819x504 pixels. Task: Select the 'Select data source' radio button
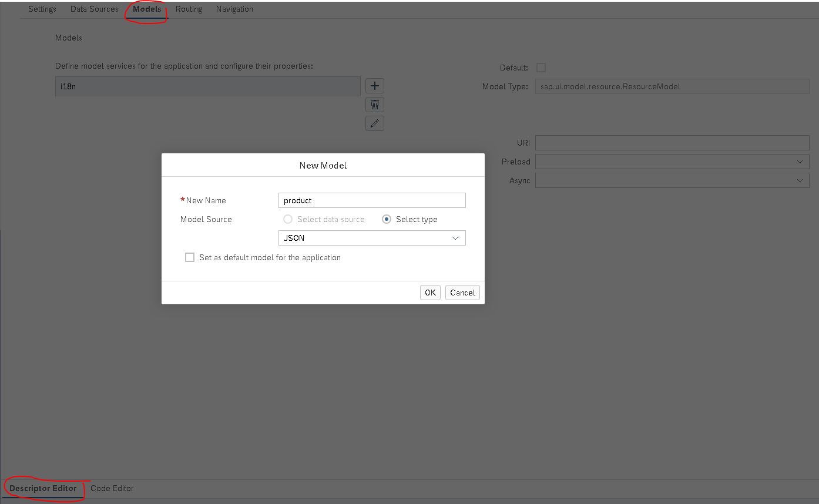pyautogui.click(x=288, y=219)
